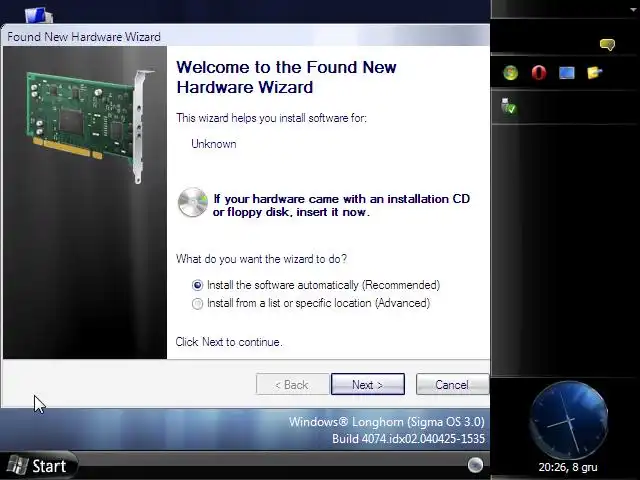The height and width of the screenshot is (480, 640).
Task: Click the analog clock in sidebar
Action: coord(569,420)
